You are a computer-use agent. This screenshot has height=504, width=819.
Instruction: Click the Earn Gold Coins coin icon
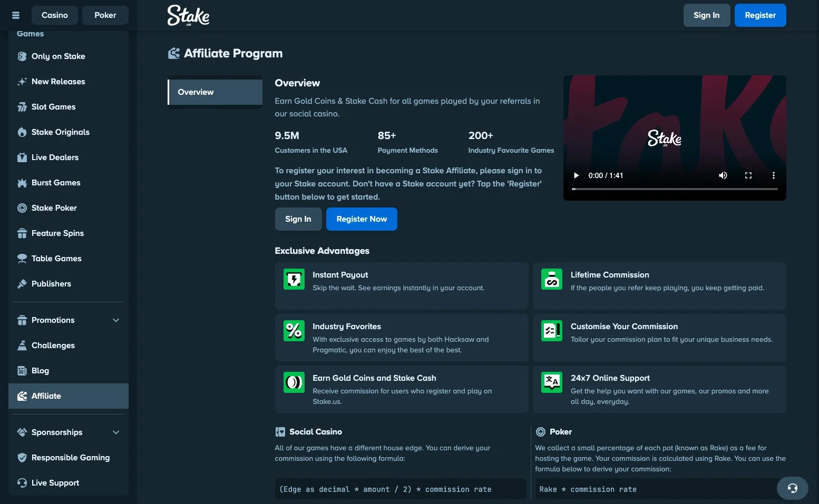coord(294,382)
